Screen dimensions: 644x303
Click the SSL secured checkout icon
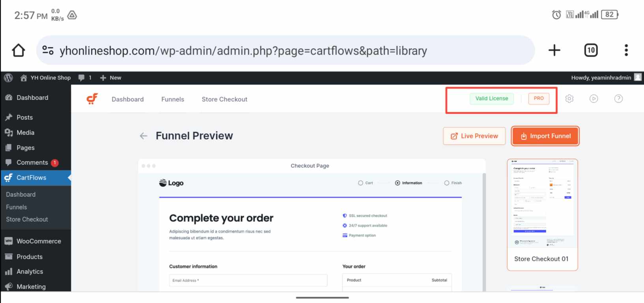coord(344,216)
